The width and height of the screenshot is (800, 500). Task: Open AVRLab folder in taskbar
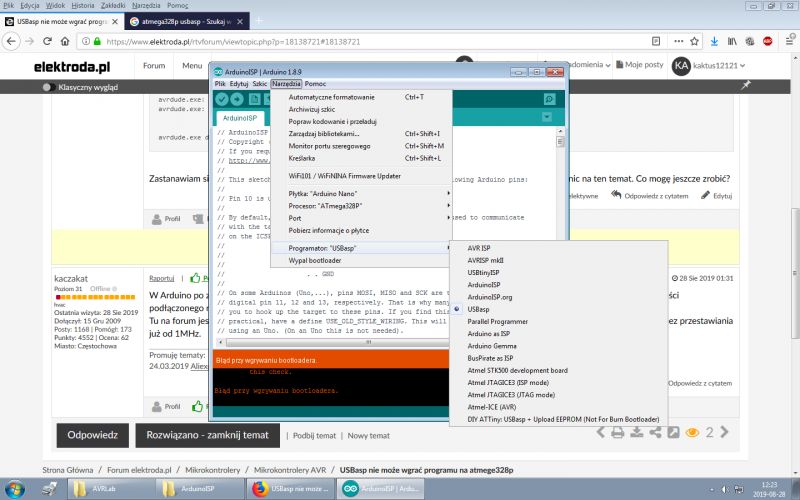coord(111,489)
